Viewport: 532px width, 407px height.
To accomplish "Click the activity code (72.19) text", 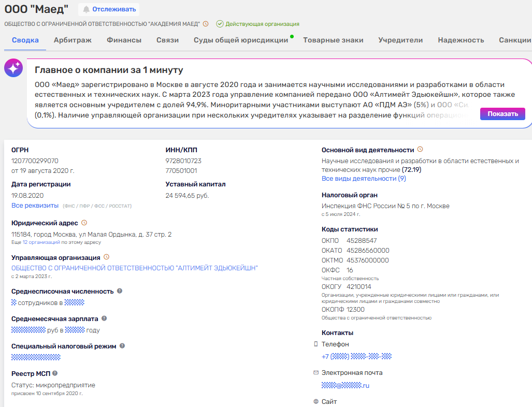I will coord(411,170).
